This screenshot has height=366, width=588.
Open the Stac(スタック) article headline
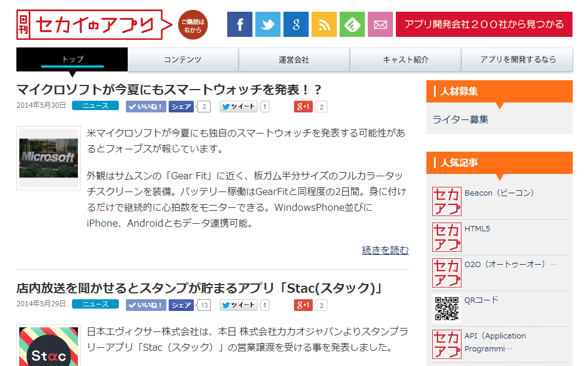pos(199,288)
